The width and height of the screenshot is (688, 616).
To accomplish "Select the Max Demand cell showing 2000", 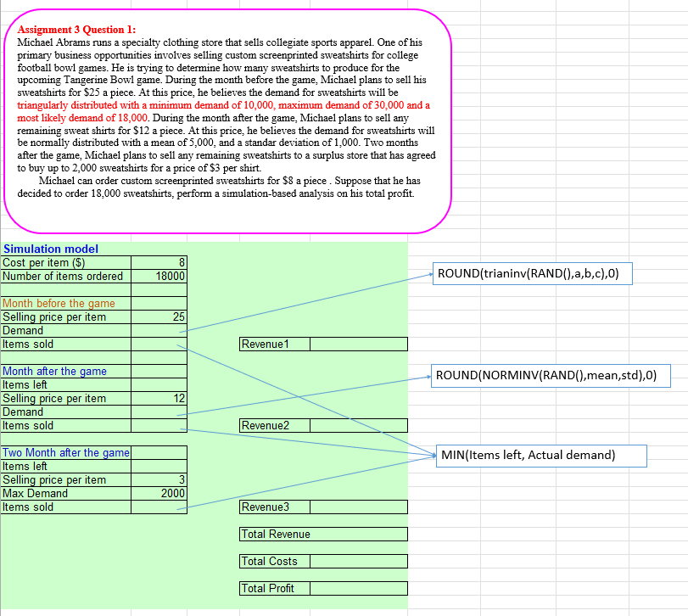I will point(159,493).
